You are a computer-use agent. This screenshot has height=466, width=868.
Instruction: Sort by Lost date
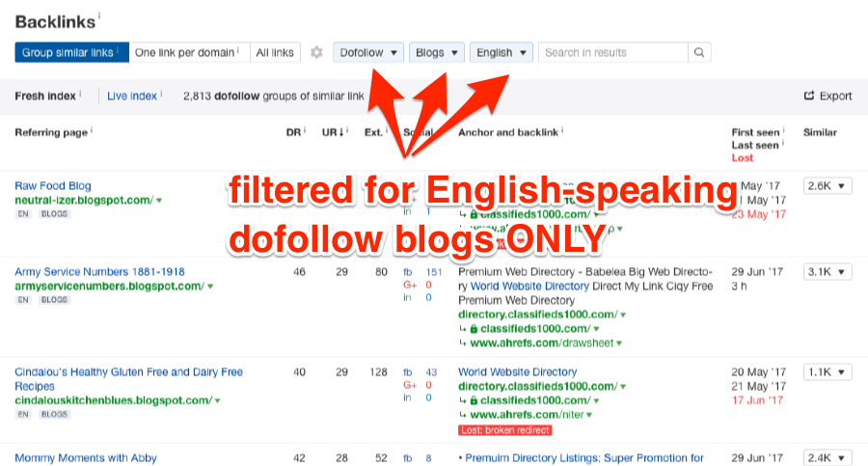point(743,158)
